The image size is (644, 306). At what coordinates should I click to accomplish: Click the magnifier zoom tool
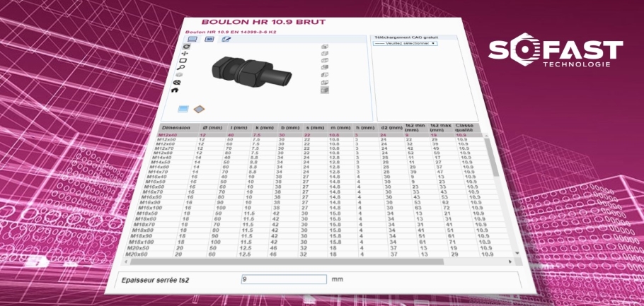pyautogui.click(x=182, y=67)
